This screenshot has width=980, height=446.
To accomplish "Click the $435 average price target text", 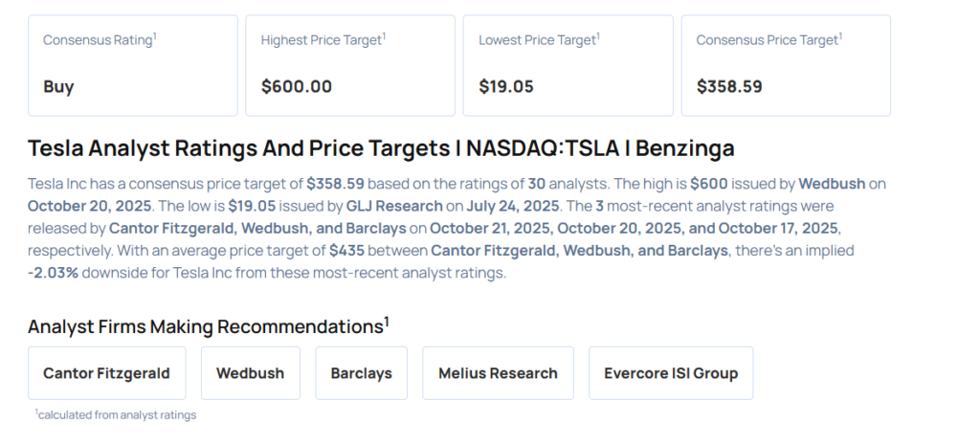I will [x=345, y=250].
